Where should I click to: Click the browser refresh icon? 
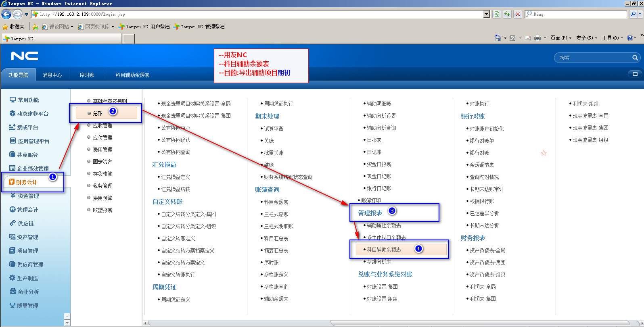point(507,14)
